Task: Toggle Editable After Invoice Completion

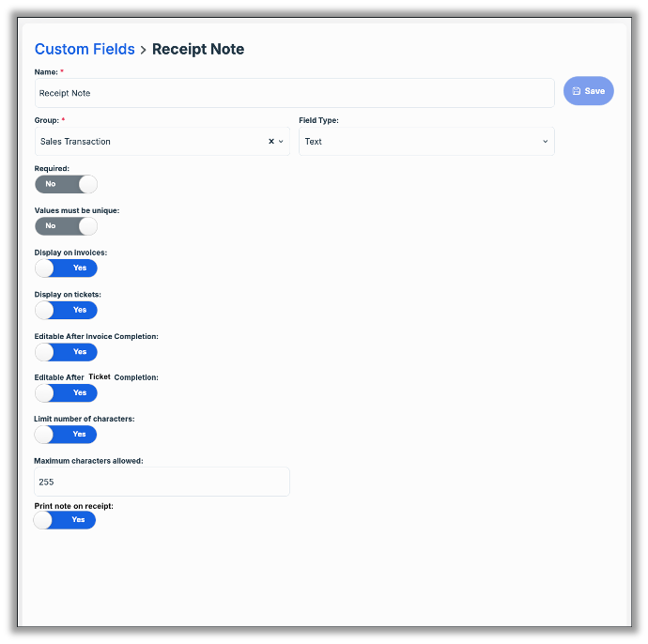Action: tap(66, 352)
